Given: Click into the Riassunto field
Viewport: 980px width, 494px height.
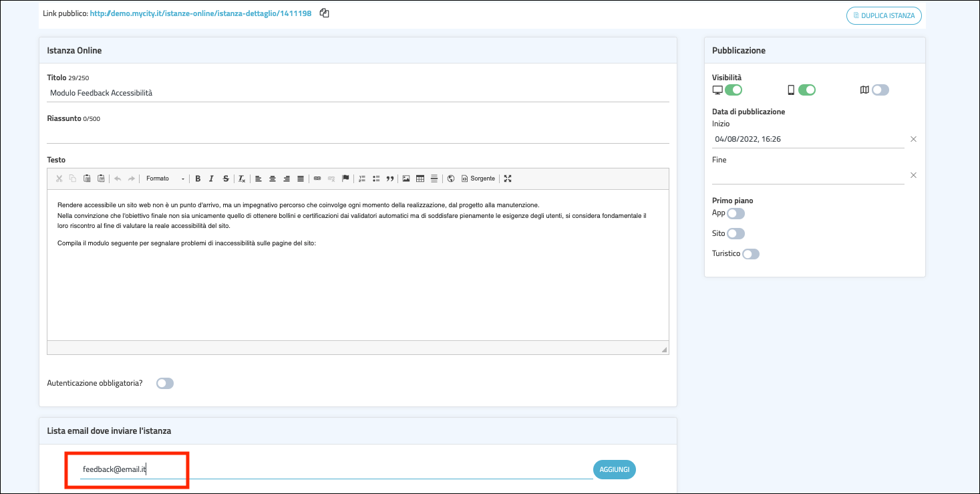Looking at the screenshot, I should pos(357,135).
